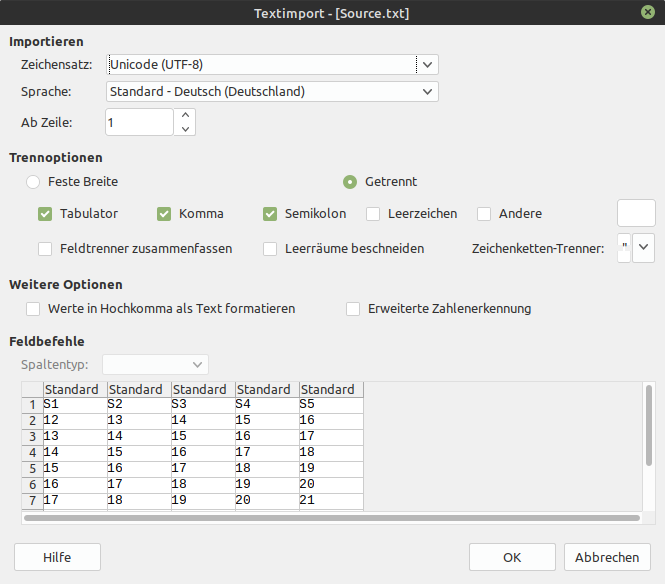Open the Spaltentyp dropdown
The width and height of the screenshot is (665, 584).
[x=155, y=365]
